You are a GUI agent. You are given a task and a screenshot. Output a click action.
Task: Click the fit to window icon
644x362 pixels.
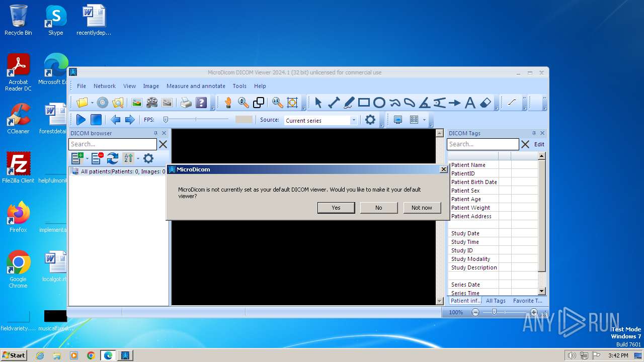292,103
